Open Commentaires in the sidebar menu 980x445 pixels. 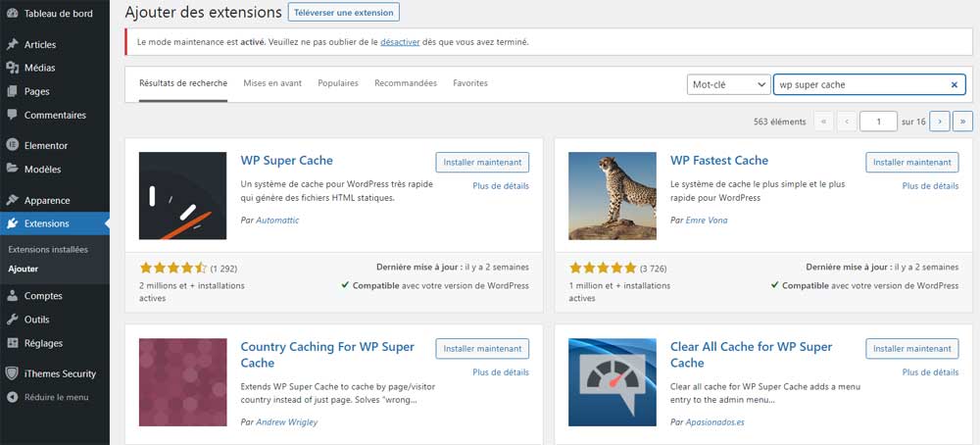pyautogui.click(x=54, y=115)
